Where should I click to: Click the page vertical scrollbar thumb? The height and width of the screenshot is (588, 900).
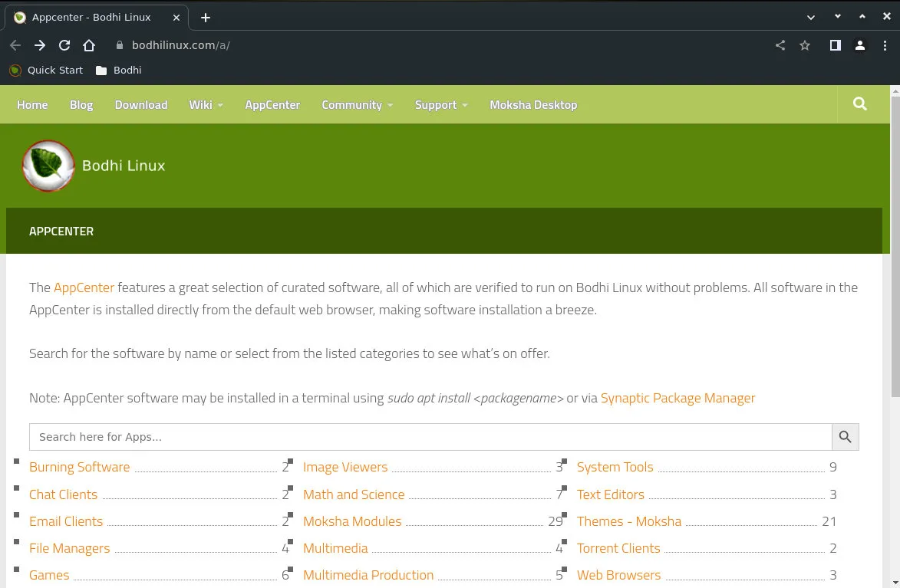pos(895,246)
